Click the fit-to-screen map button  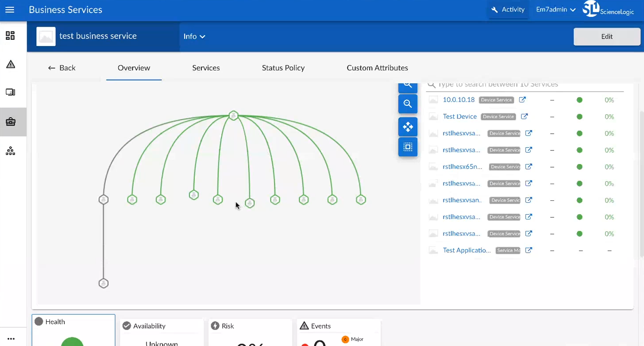point(408,147)
